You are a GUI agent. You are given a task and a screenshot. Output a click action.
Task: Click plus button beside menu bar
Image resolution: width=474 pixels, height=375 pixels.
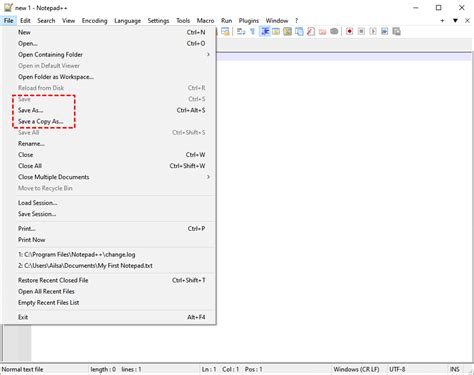pos(442,21)
